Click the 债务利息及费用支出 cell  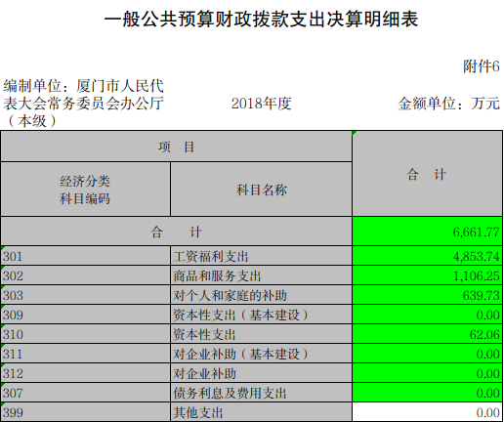[x=261, y=393]
